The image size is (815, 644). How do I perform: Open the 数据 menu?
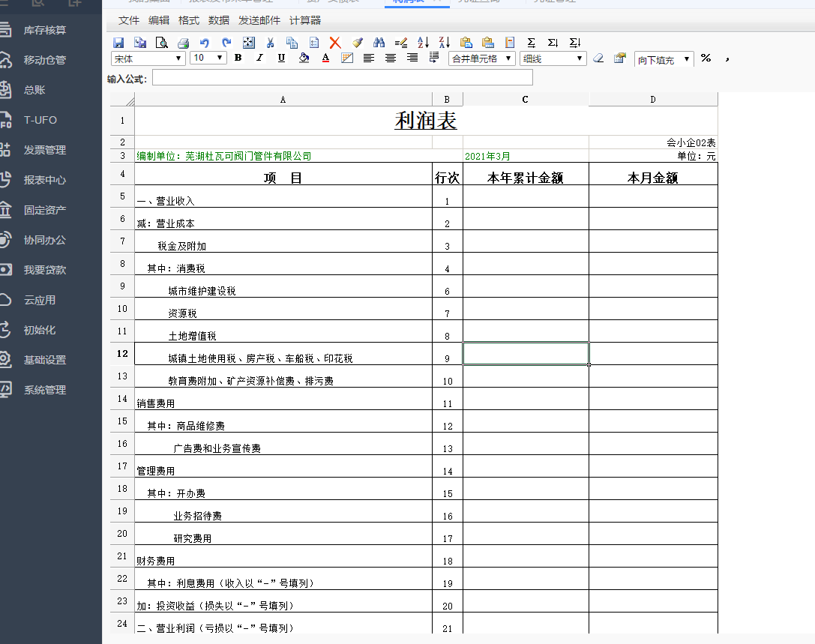tap(219, 20)
